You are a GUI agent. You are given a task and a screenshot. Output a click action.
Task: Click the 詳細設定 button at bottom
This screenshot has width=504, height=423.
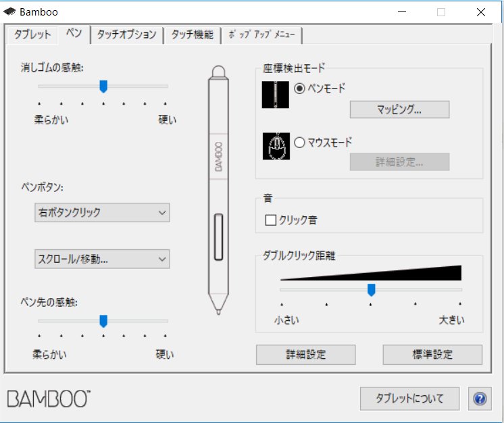click(305, 355)
